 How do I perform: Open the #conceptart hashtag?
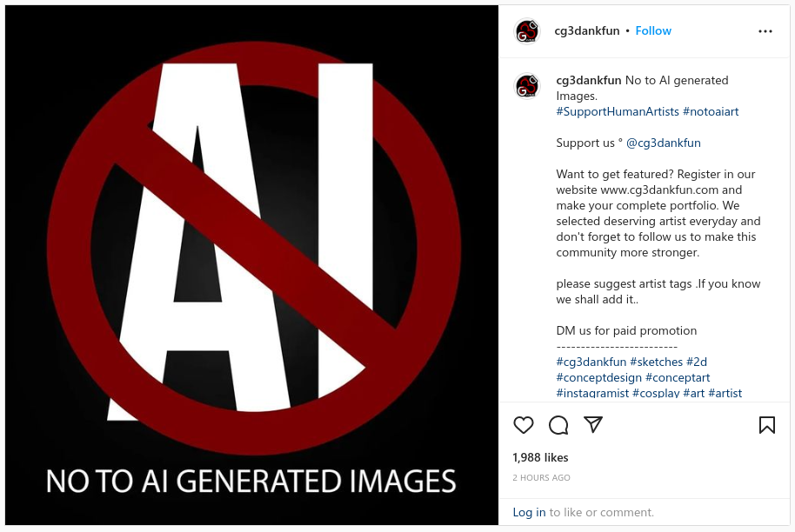[678, 377]
